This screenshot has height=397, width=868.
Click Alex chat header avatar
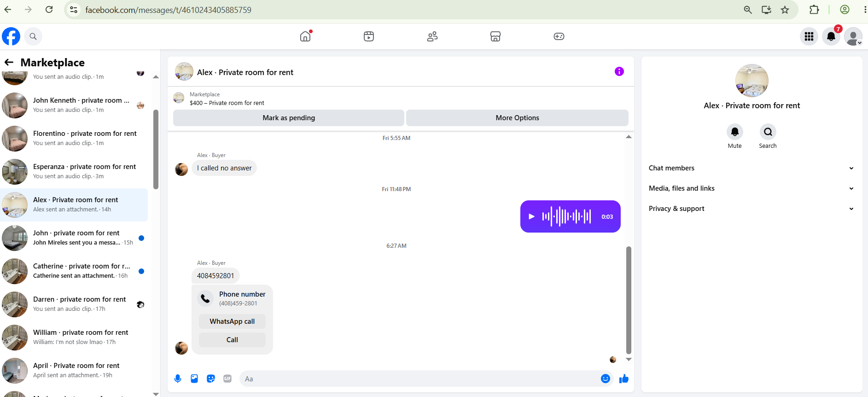tap(184, 71)
